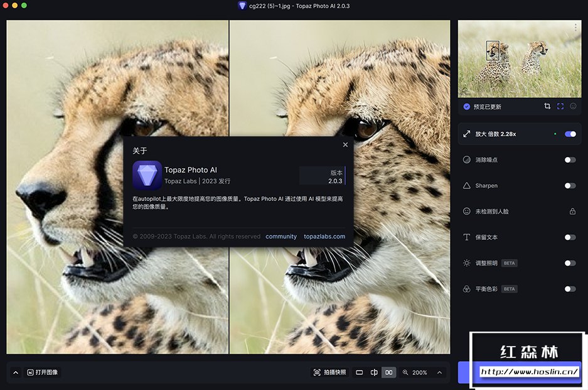
Task: Expand the zoom level chevron menu
Action: pyautogui.click(x=439, y=372)
